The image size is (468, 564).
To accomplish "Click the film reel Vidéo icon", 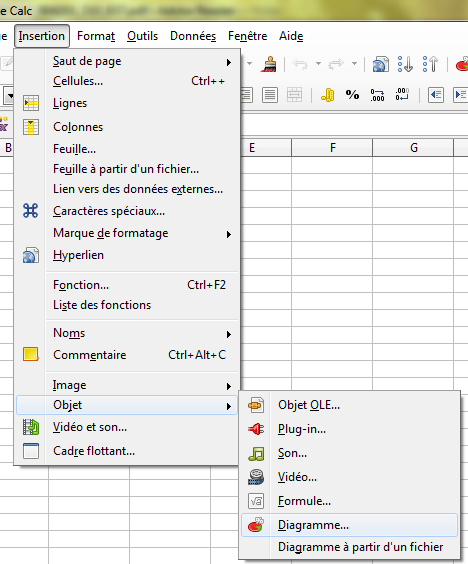I will (x=256, y=477).
